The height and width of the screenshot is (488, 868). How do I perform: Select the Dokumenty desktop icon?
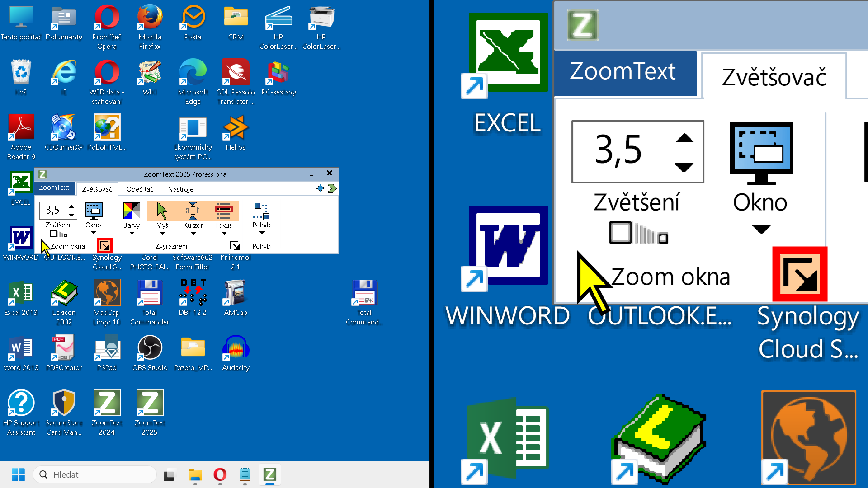click(64, 23)
